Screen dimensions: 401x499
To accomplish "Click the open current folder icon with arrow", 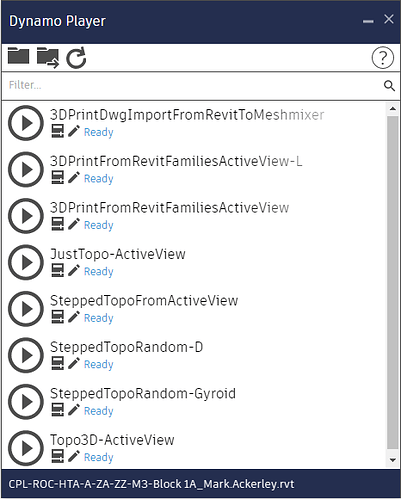I will pos(48,58).
